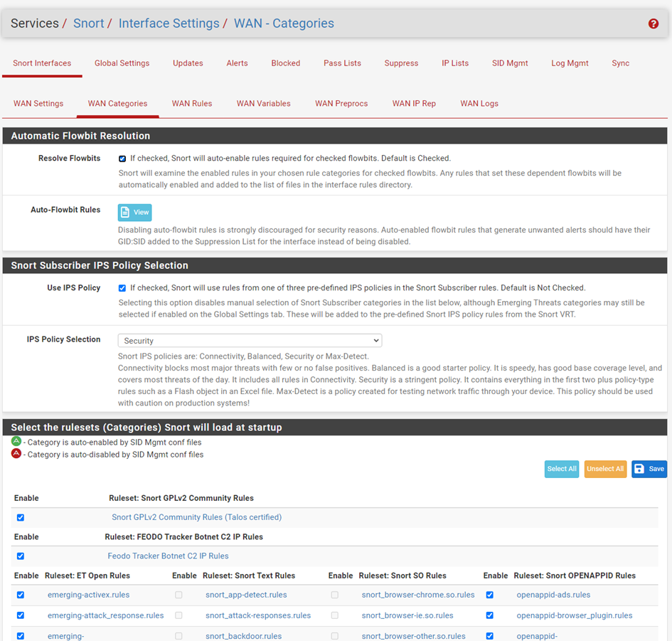
Task: Open the Global Settings tab
Action: pyautogui.click(x=122, y=63)
